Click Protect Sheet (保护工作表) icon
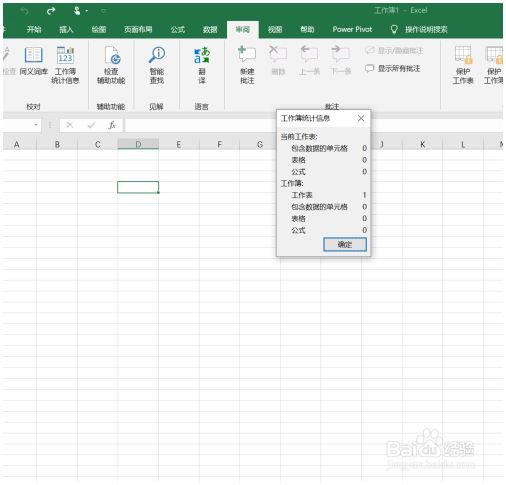This screenshot has width=506, height=485. click(x=463, y=55)
